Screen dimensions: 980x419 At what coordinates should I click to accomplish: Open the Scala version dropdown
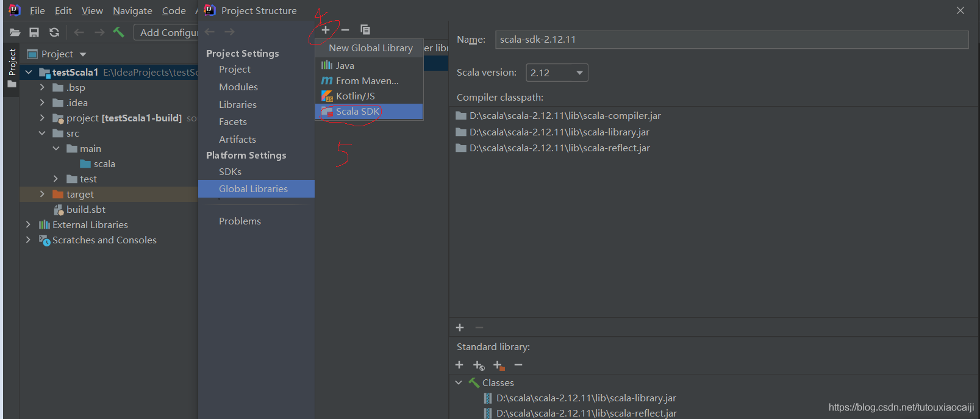pos(557,73)
